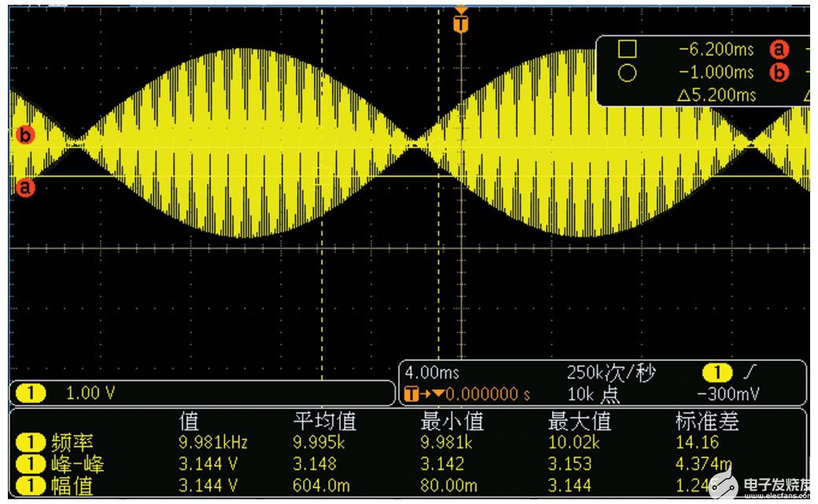Click the 3.148 peak-to-peak average value

point(315,464)
